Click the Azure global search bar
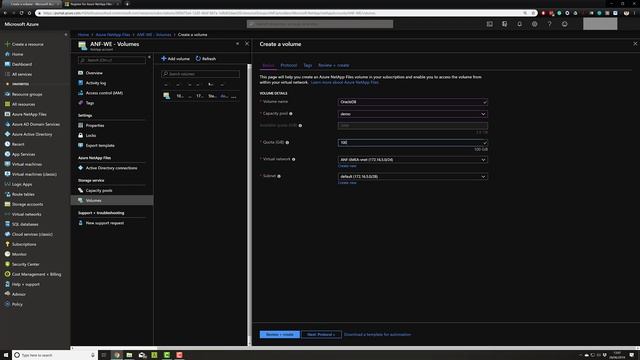640x360 pixels. (320, 24)
